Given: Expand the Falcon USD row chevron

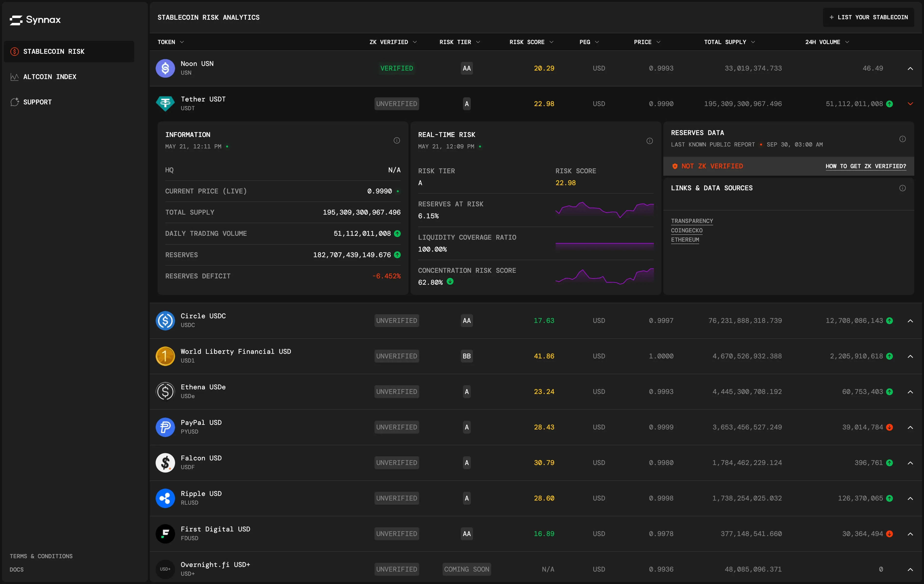Looking at the screenshot, I should coord(910,463).
